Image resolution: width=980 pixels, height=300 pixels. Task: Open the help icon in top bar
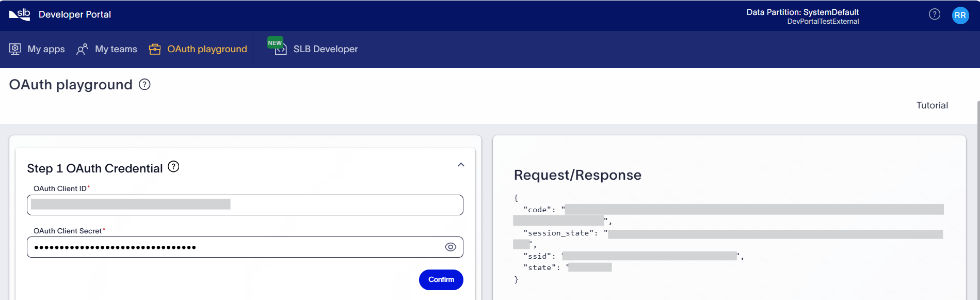[935, 14]
